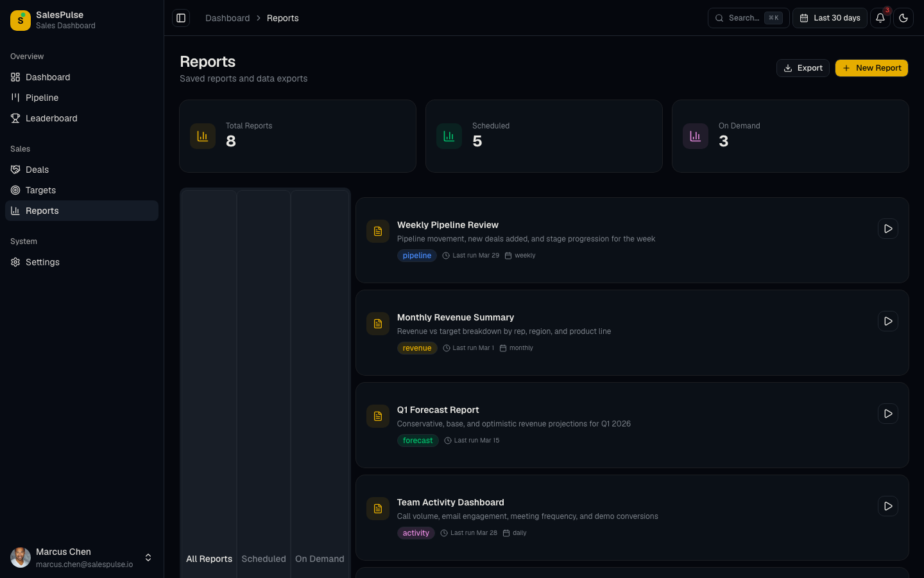Click the Export button
Viewport: 924px width, 578px height.
[803, 68]
